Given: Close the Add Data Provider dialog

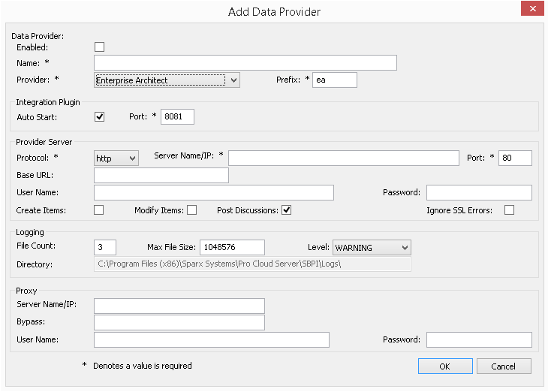Looking at the screenshot, I should pyautogui.click(x=531, y=10).
